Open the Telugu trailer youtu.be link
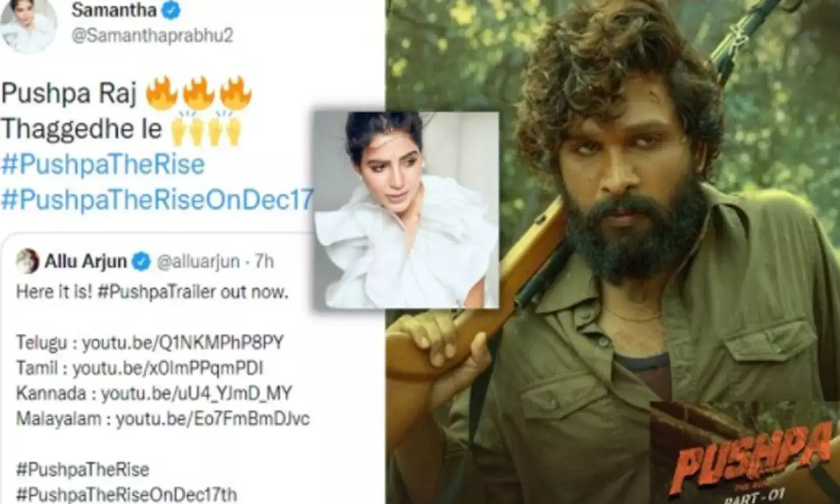Viewport: 840px width, 504px height. 183,342
